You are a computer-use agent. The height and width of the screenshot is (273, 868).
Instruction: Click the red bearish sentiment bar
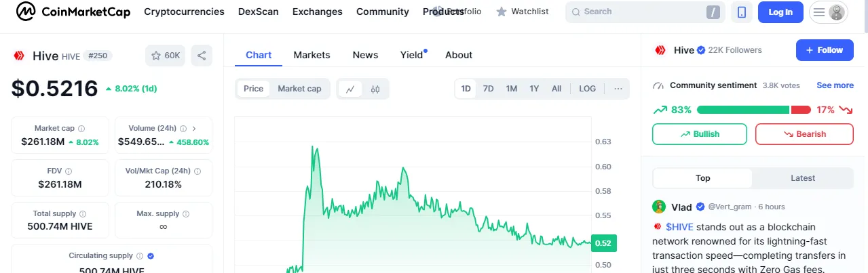(x=801, y=110)
